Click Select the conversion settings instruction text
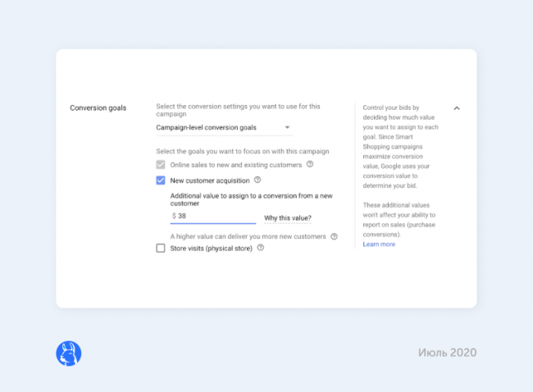This screenshot has width=533, height=392. [x=238, y=111]
